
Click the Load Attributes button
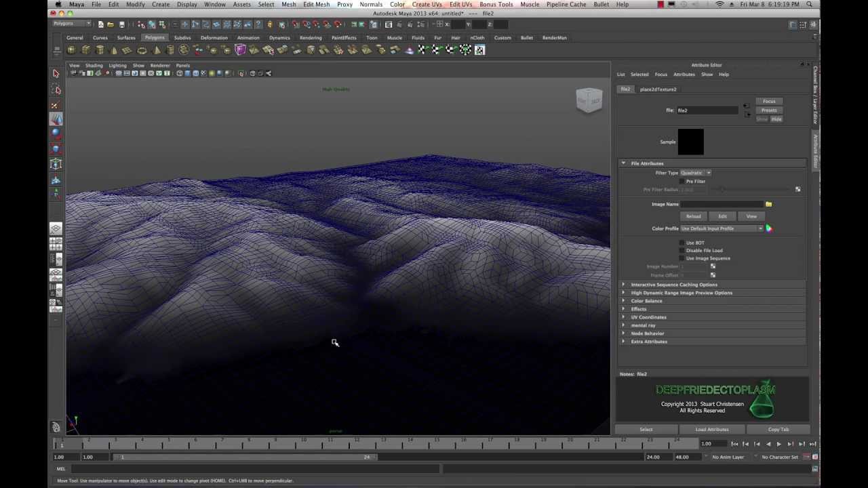(712, 429)
